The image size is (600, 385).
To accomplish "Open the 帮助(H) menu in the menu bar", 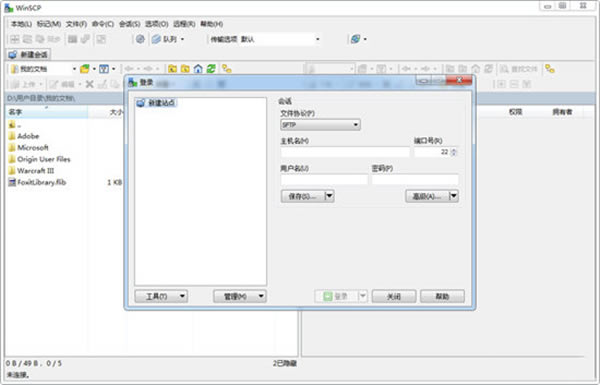I will [212, 24].
